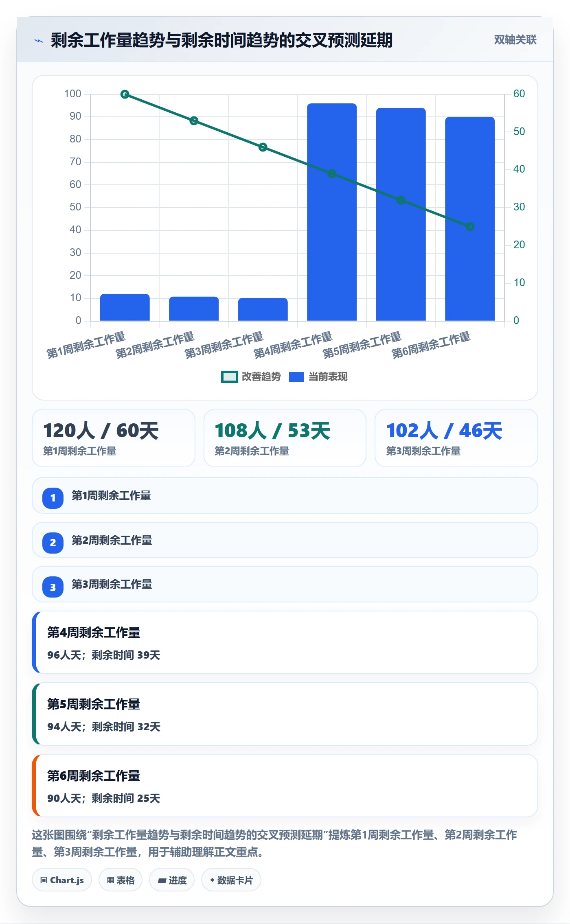Screen dimensions: 570x924
Task: Click the line point on the 第6周 bar
Action: coord(470,227)
